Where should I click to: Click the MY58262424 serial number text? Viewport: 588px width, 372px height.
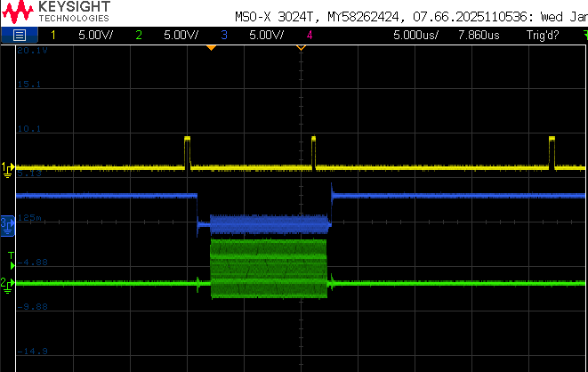click(363, 17)
